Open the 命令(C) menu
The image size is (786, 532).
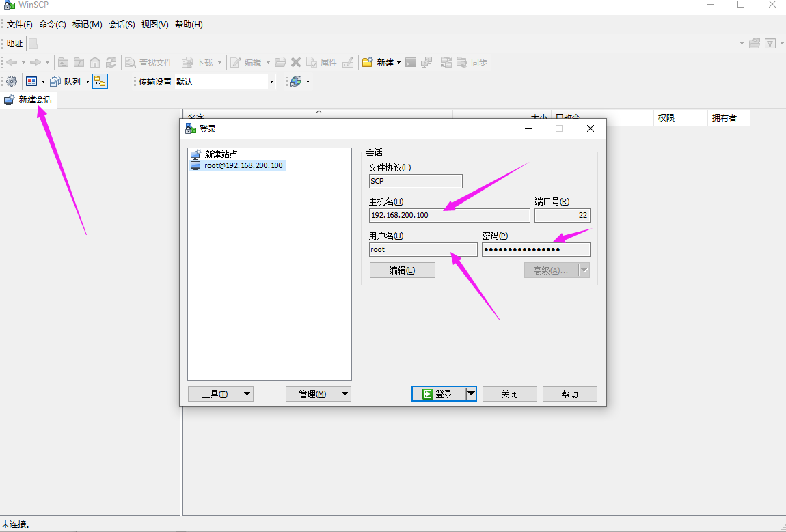coord(53,24)
